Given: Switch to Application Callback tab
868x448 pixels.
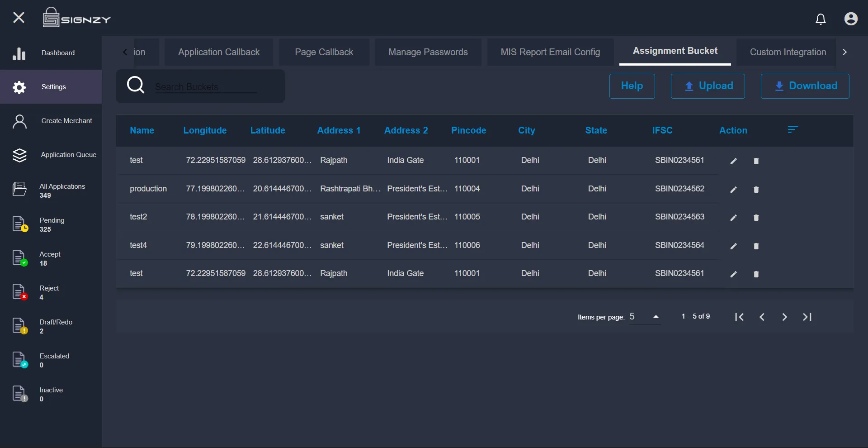Looking at the screenshot, I should click(x=219, y=52).
